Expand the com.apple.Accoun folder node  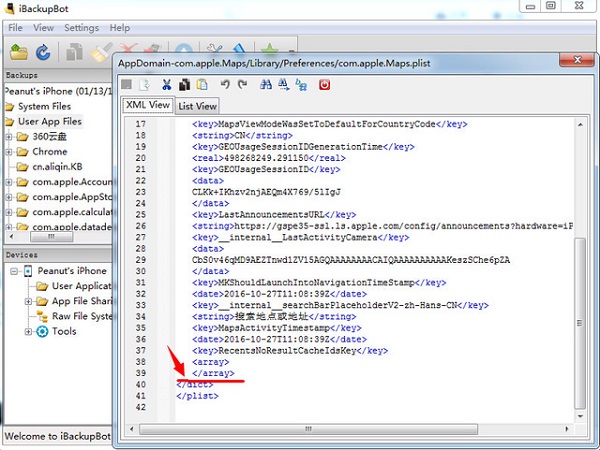[9, 182]
